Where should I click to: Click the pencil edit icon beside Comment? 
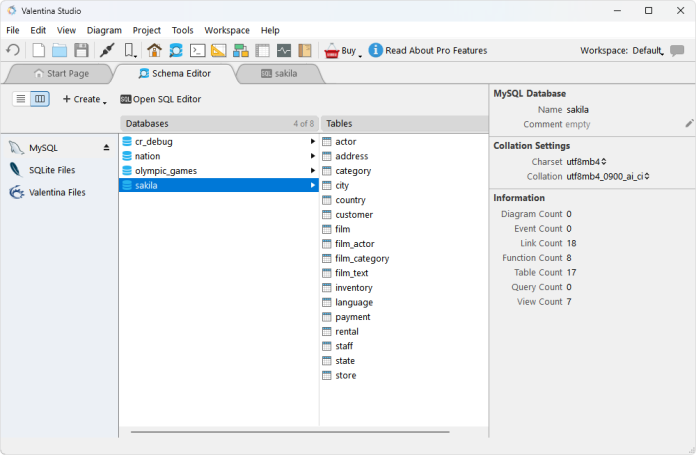tap(689, 124)
